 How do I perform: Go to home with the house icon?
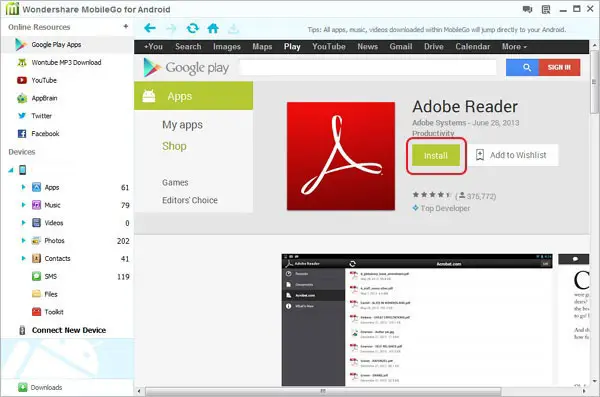pos(213,28)
